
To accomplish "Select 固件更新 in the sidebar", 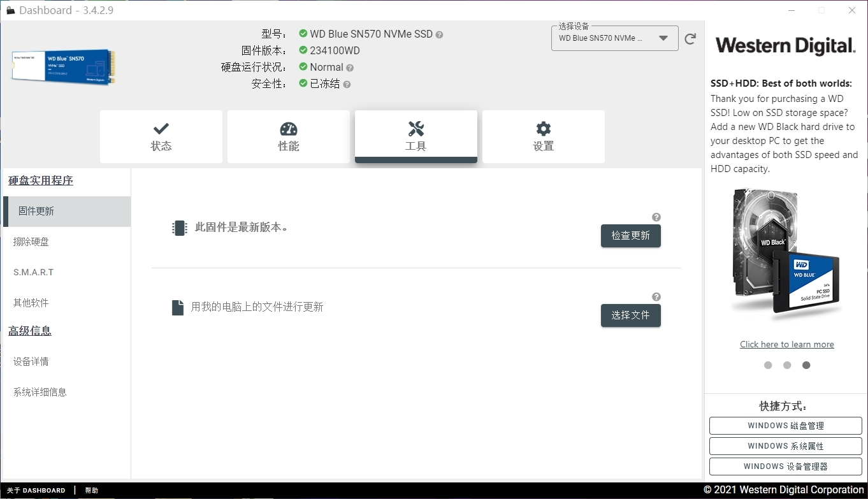I will [67, 212].
